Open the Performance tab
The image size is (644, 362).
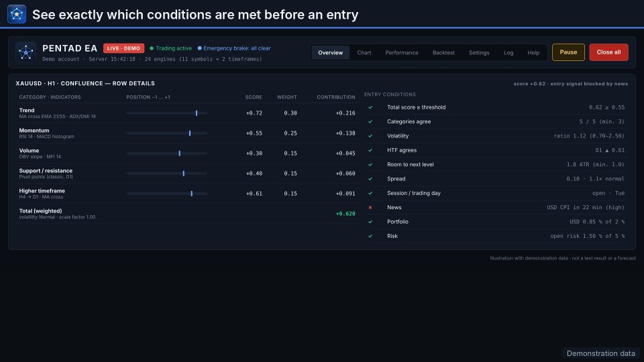point(402,52)
